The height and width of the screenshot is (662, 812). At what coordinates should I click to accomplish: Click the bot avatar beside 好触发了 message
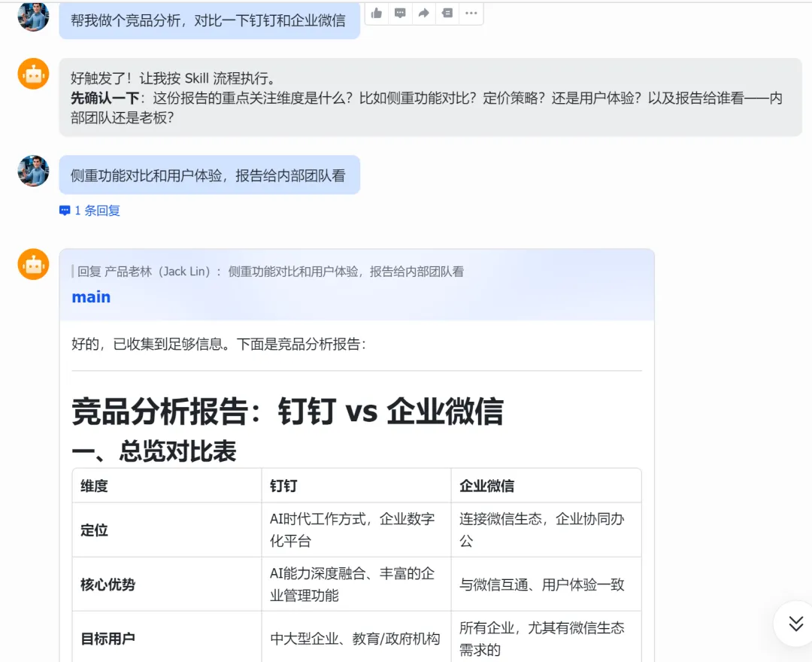point(33,74)
